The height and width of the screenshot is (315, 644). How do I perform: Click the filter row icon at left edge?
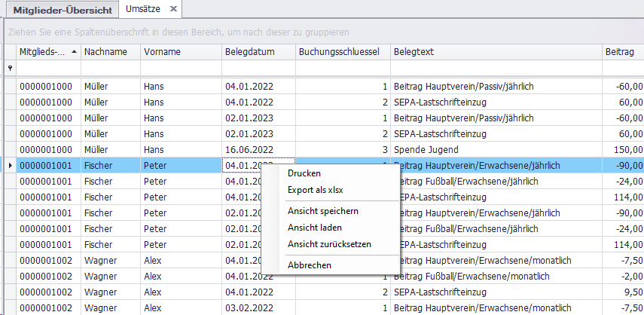(x=10, y=68)
